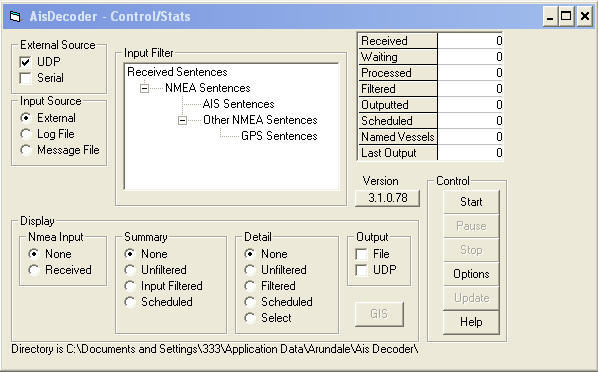Viewport: 598px width, 372px height.
Task: Choose Unfiltered under Detail
Action: (x=250, y=270)
